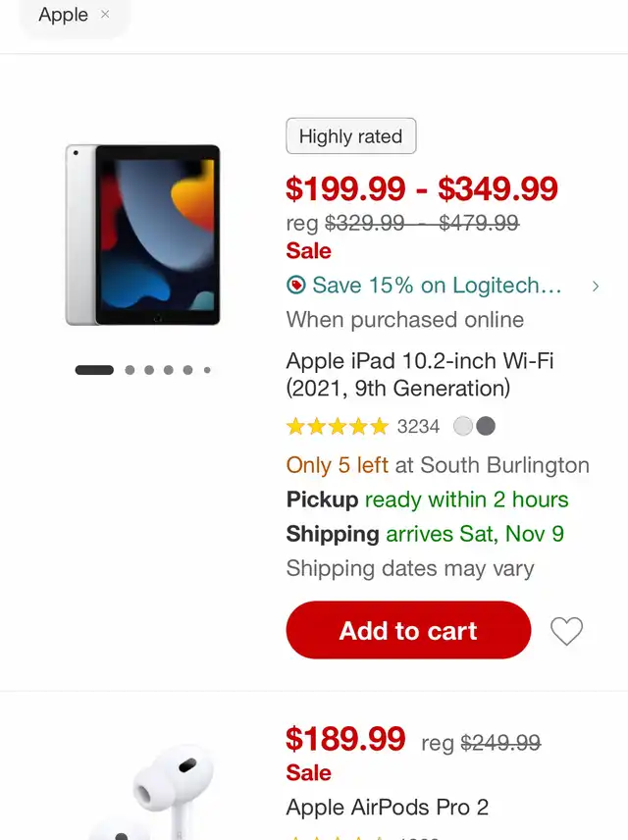Jump to second iPad image dot
628x840 pixels.
click(x=130, y=370)
